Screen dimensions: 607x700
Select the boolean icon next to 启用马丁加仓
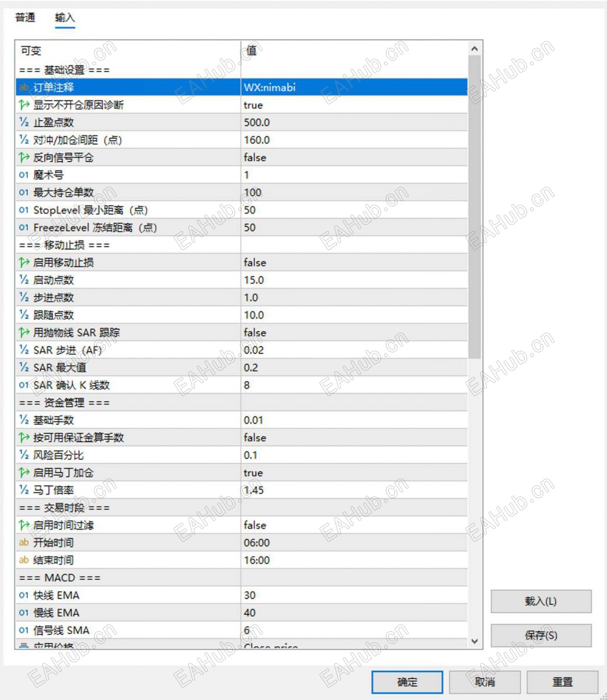(24, 473)
